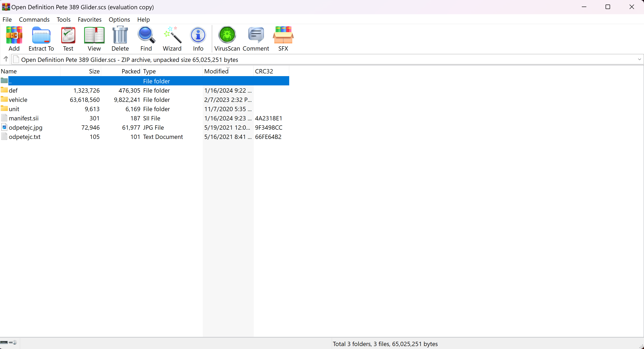Click the drive icon in status bar

(x=4, y=342)
